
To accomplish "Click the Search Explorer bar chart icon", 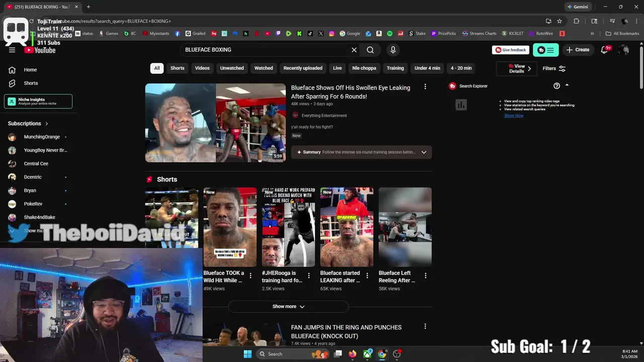I will [461, 105].
